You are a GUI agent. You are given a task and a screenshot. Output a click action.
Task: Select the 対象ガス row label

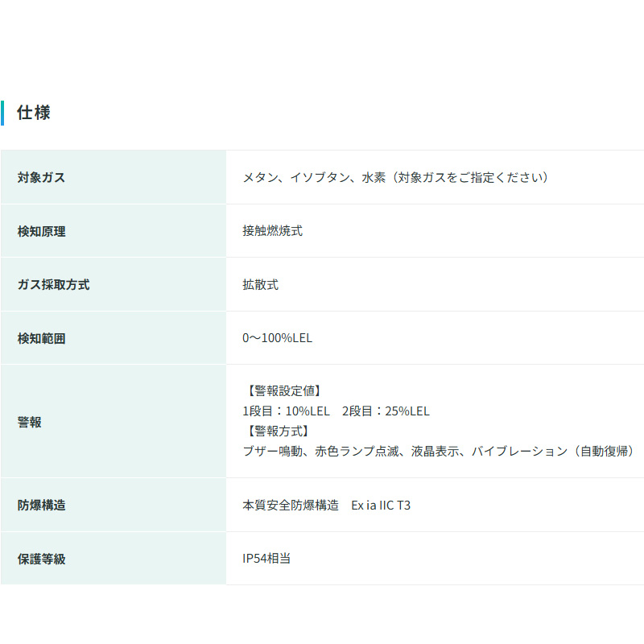(x=41, y=177)
